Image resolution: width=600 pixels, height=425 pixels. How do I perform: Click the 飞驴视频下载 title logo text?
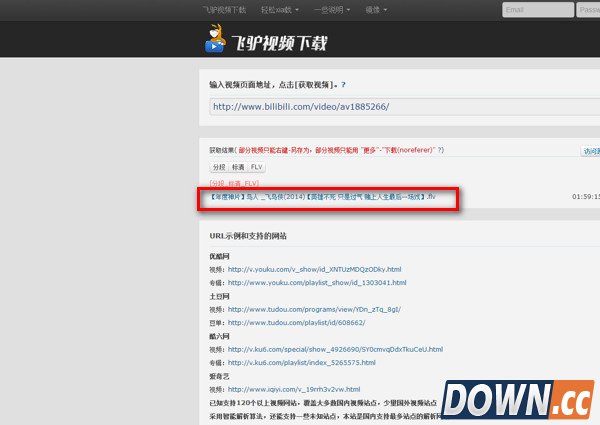pos(279,44)
